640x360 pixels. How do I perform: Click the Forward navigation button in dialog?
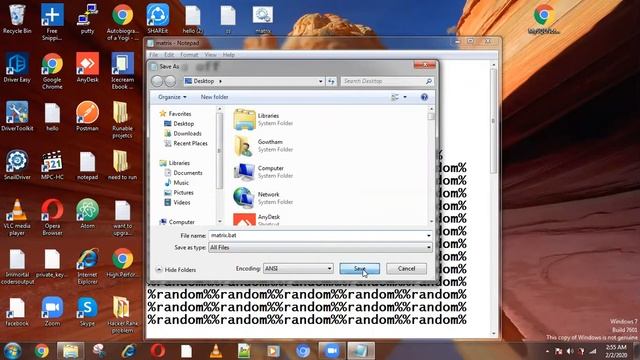tap(170, 81)
